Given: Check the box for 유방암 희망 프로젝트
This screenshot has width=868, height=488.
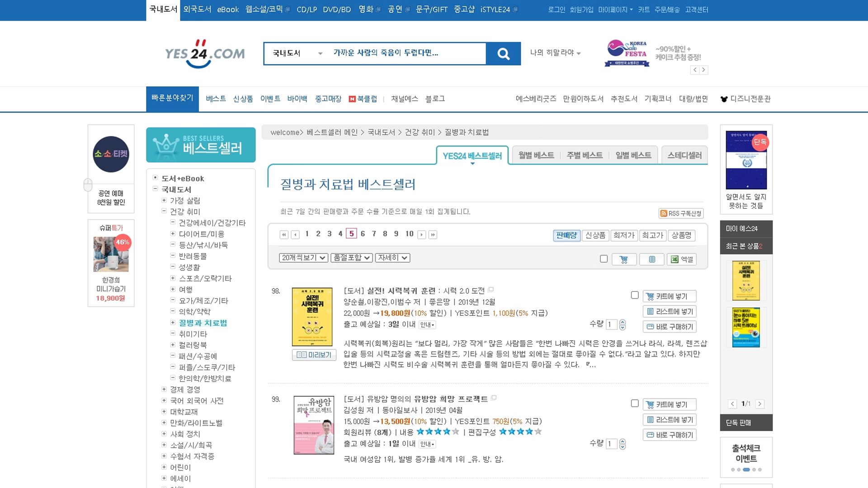Looking at the screenshot, I should point(635,403).
